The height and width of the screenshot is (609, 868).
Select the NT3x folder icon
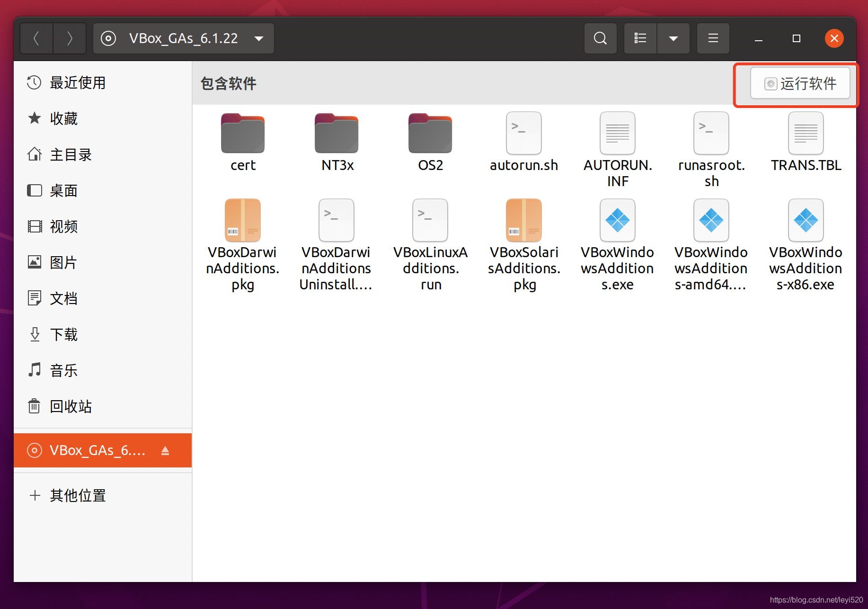pos(337,133)
